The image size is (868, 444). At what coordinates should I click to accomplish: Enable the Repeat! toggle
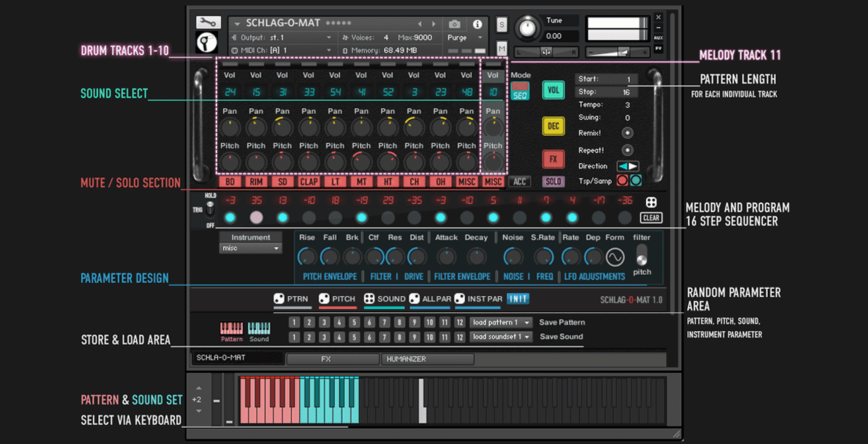tap(627, 150)
